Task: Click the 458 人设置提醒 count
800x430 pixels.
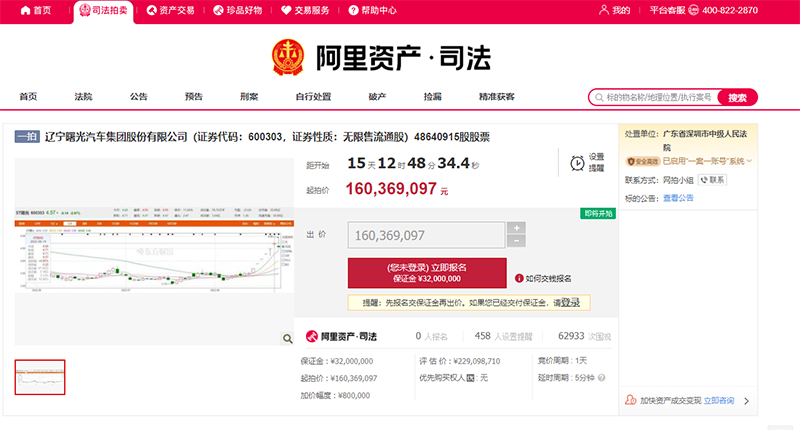Action: (x=503, y=336)
